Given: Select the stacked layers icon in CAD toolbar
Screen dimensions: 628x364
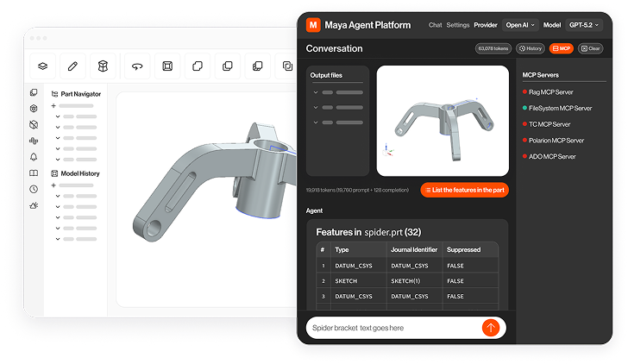Looking at the screenshot, I should click(x=43, y=66).
